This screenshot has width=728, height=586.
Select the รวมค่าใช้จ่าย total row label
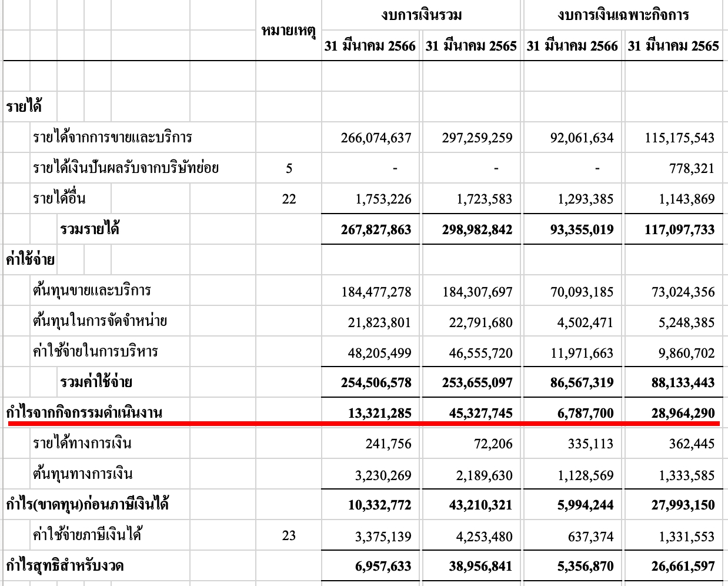pyautogui.click(x=96, y=382)
